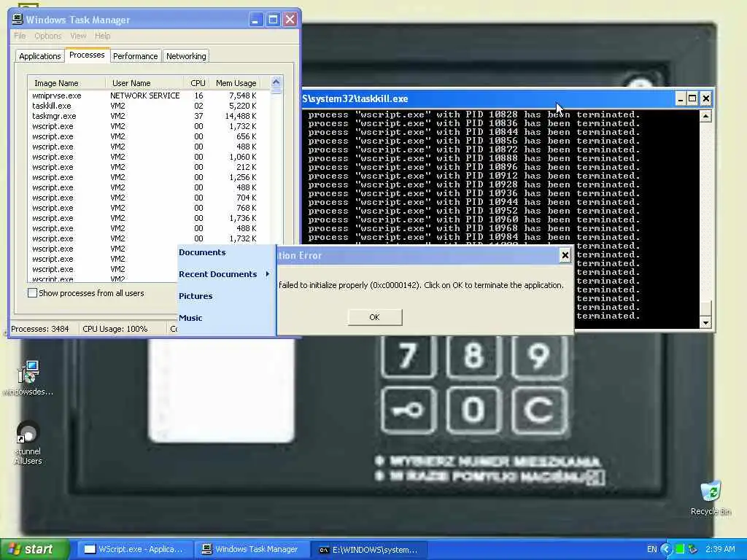Viewport: 747px width, 560px height.
Task: Switch to WScript.exe - Applica... taskbar button
Action: point(134,549)
